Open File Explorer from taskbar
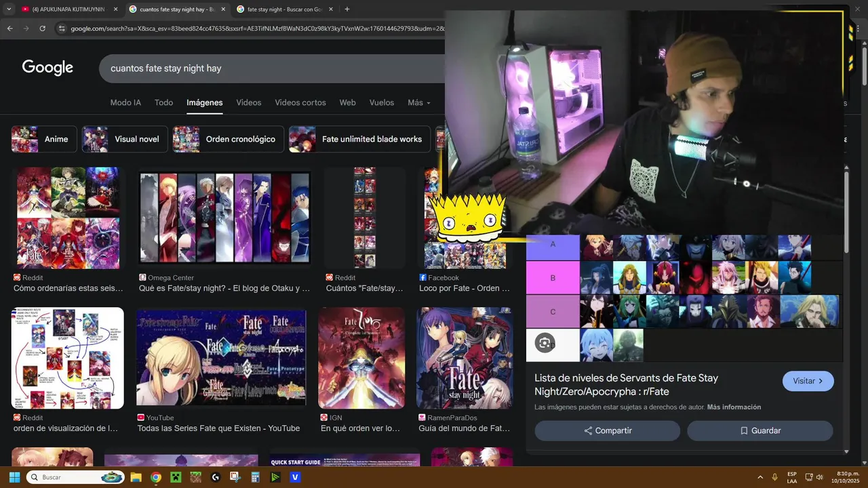 pyautogui.click(x=136, y=477)
